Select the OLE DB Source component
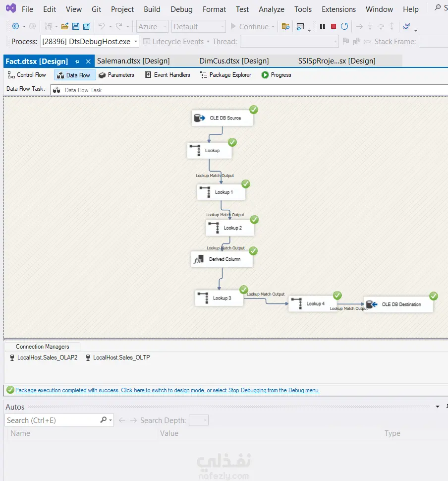 (x=223, y=118)
